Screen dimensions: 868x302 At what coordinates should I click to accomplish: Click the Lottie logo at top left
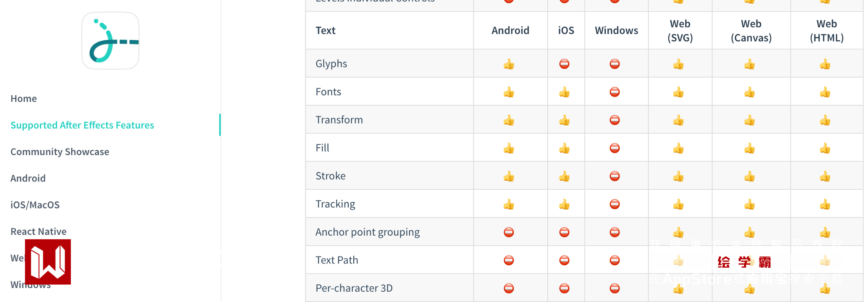tap(111, 41)
